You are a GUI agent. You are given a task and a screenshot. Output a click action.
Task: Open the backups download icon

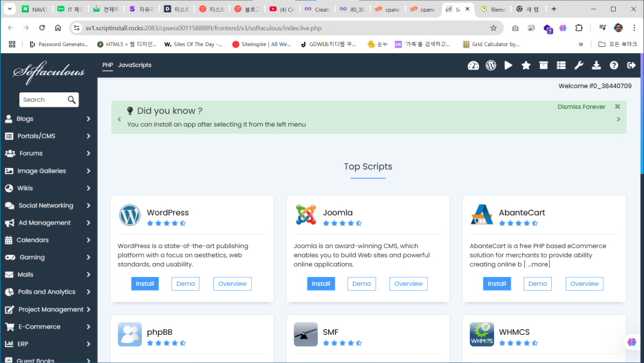click(x=597, y=65)
